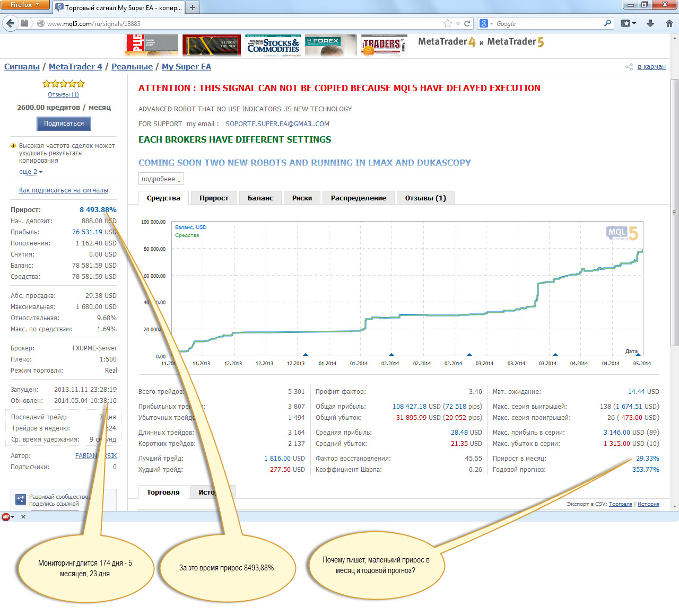The height and width of the screenshot is (616, 679).
Task: Open the Downloads arrow icon
Action: 650,23
